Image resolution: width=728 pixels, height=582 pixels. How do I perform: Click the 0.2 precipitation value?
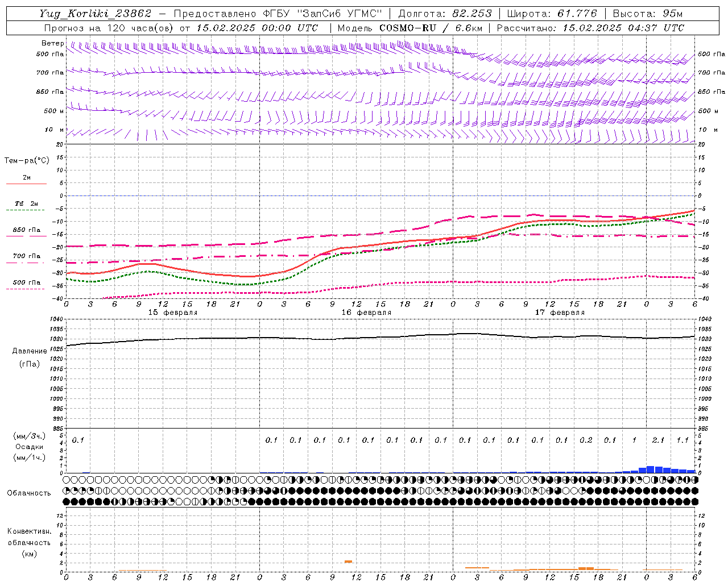coord(586,440)
